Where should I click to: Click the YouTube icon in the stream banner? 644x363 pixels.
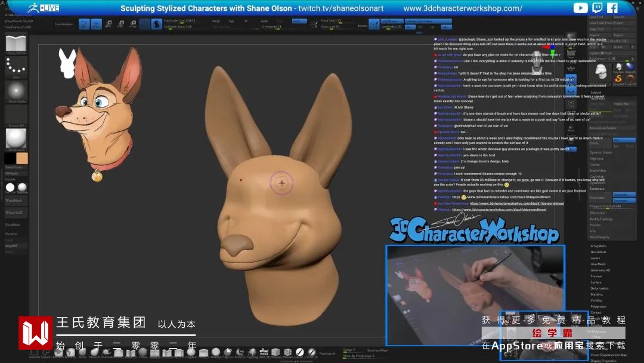click(x=580, y=8)
